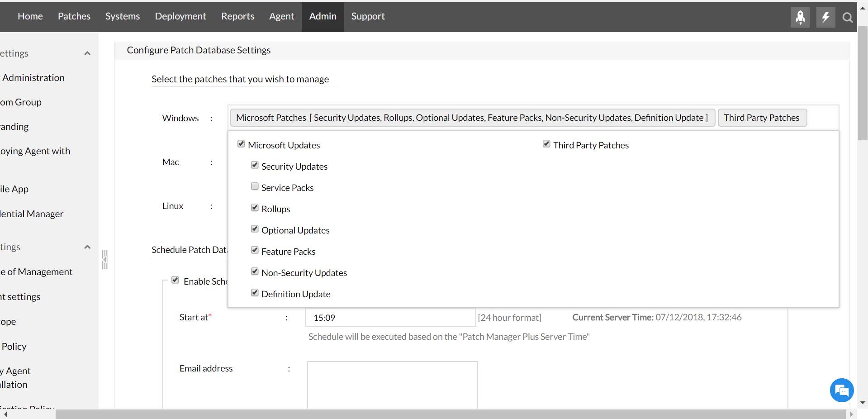
Task: Toggle off the Definition Update checkbox
Action: (255, 292)
